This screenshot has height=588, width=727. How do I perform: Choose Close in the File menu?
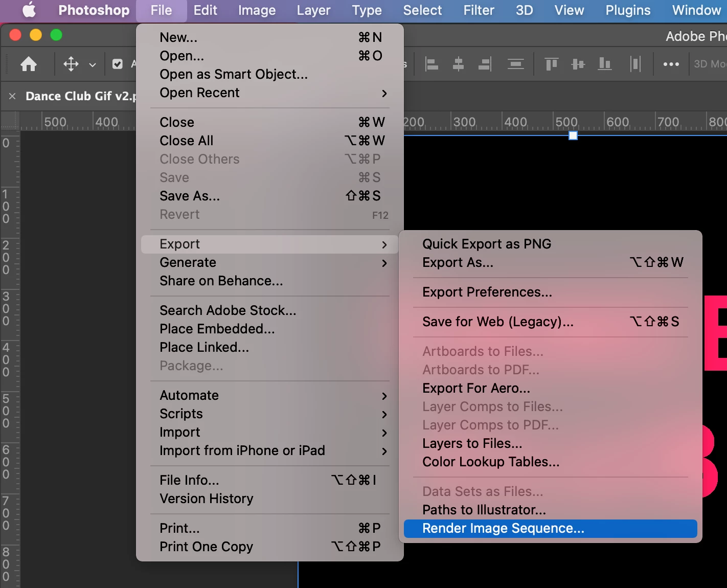click(270, 122)
